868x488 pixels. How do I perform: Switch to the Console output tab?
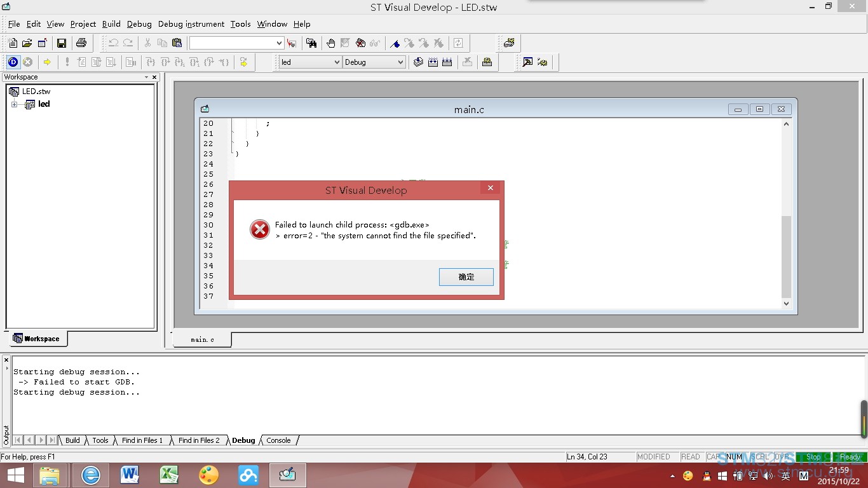[x=278, y=440]
